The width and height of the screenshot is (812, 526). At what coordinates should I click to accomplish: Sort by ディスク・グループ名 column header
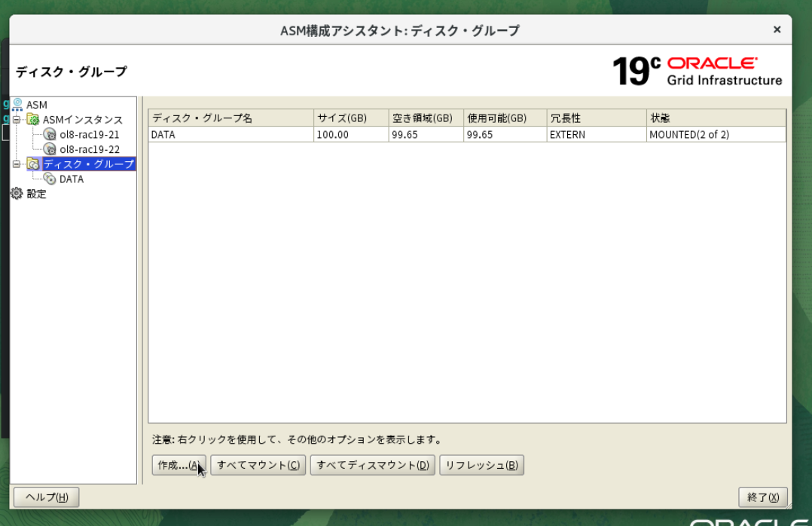pos(231,118)
